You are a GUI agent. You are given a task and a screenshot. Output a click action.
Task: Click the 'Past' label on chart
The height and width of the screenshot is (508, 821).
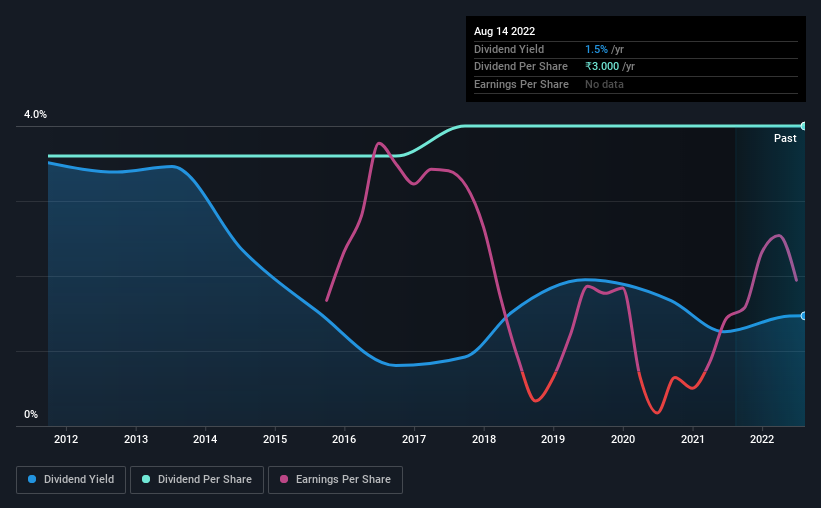click(x=785, y=138)
